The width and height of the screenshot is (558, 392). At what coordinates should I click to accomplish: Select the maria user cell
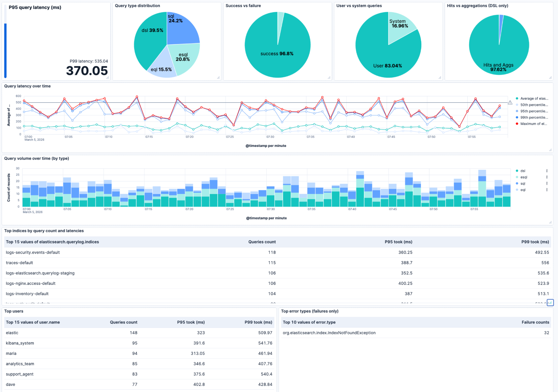11,353
